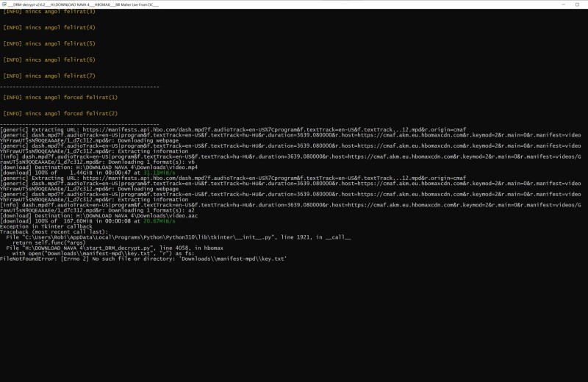
Task: Click the 'with open(...key.txt' code line
Action: click(104, 253)
